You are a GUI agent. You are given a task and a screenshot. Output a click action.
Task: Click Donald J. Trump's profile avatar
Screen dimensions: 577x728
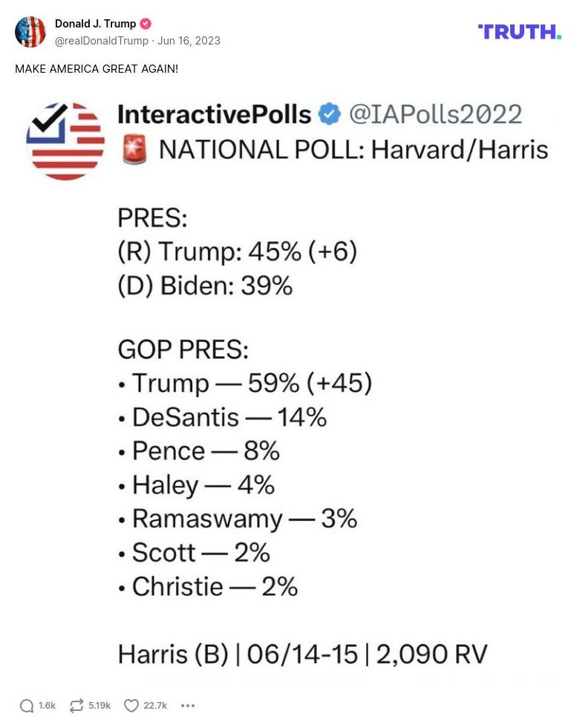coord(31,33)
